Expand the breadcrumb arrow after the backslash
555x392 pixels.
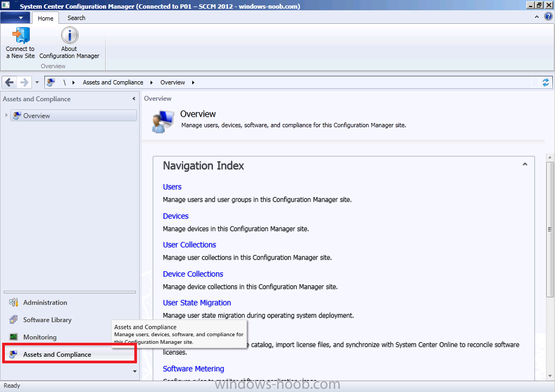pos(74,82)
